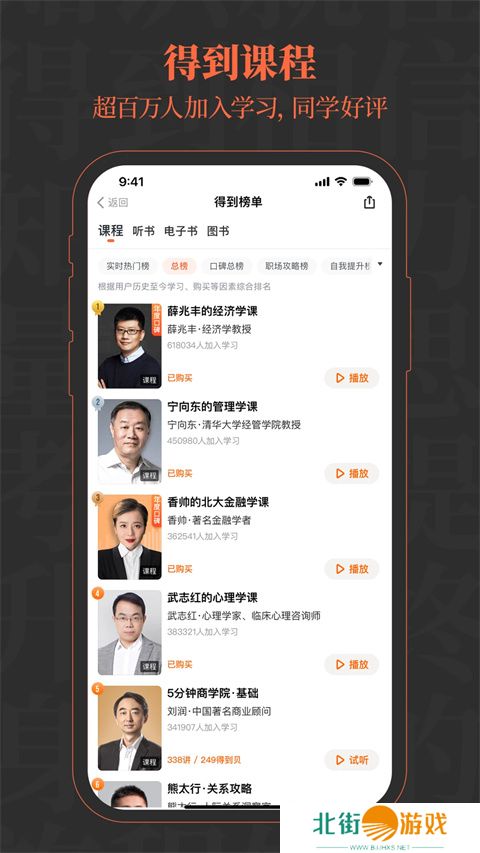Image resolution: width=480 pixels, height=853 pixels.
Task: Open the 电子书 tab
Action: point(181,231)
